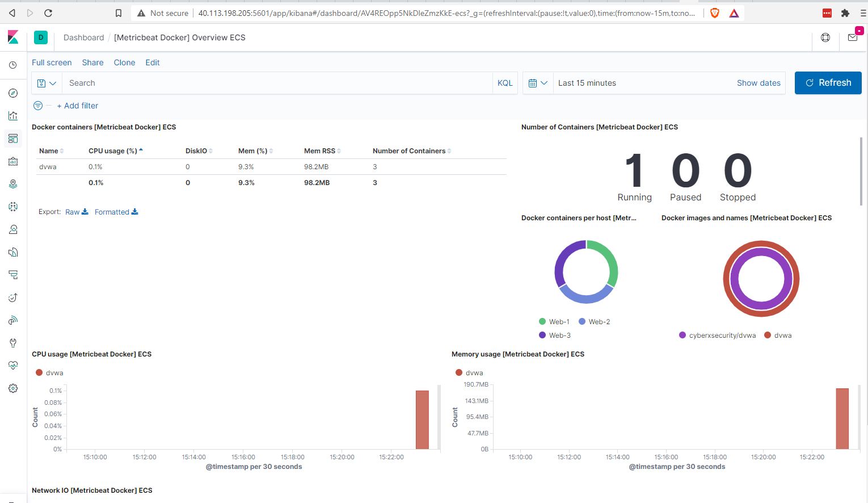
Task: Download Raw export icon
Action: (85, 212)
